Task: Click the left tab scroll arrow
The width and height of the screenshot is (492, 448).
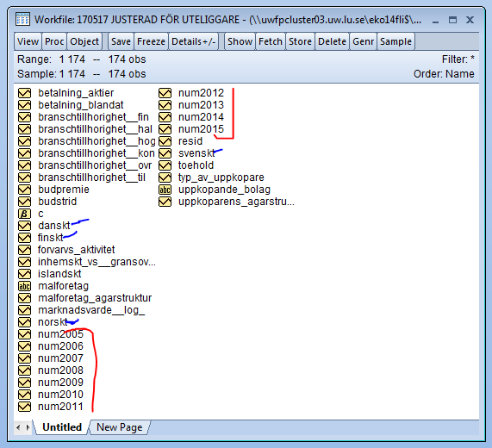Action: pyautogui.click(x=18, y=427)
